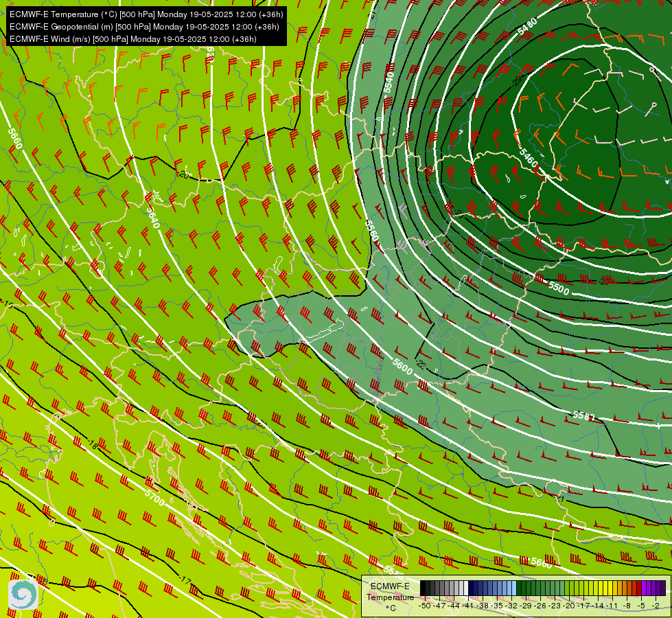Select the ECMWF-E Wind 500 hPa title line
Screen dimensions: 672x618
pyautogui.click(x=133, y=39)
